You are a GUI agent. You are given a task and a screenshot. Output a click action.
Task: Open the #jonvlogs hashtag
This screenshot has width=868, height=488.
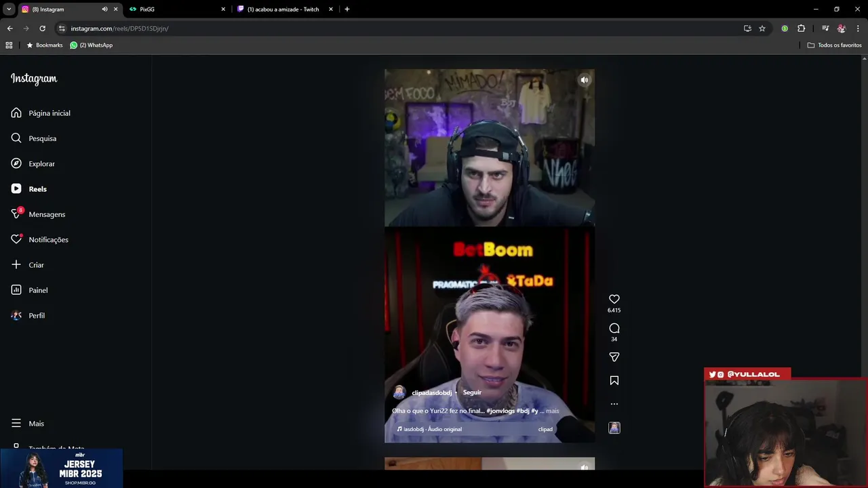click(500, 411)
